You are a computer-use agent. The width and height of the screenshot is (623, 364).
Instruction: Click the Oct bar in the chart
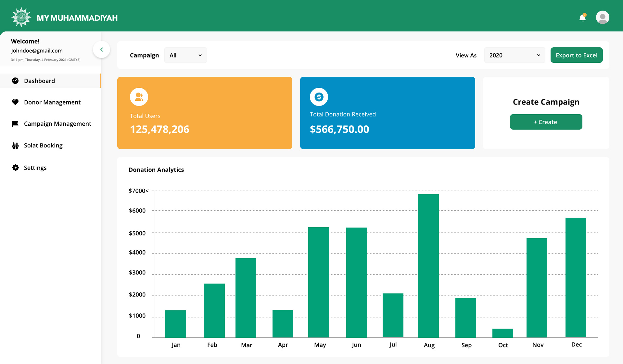point(503,333)
